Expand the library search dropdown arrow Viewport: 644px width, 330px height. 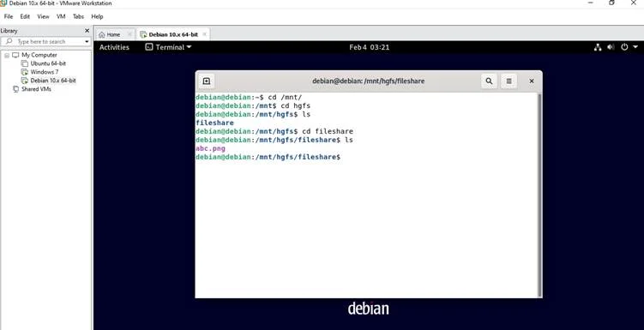(x=87, y=42)
